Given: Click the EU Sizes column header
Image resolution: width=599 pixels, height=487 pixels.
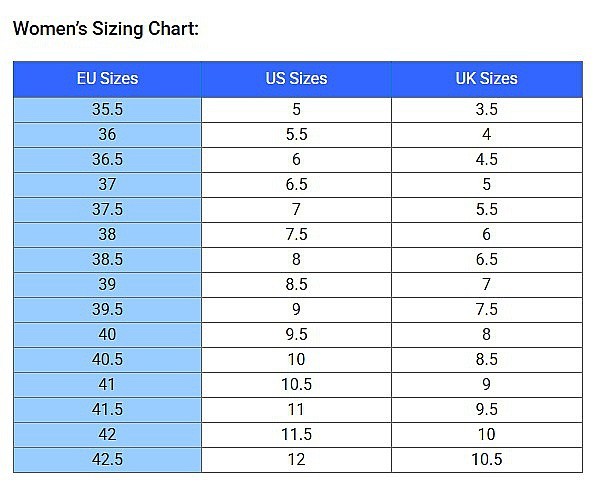Looking at the screenshot, I should 107,79.
